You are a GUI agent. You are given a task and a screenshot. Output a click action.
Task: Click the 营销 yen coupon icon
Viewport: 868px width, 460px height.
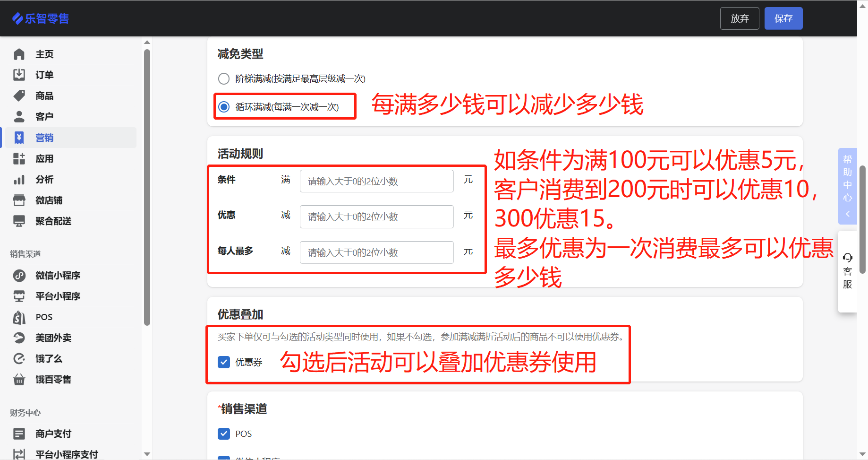point(19,138)
